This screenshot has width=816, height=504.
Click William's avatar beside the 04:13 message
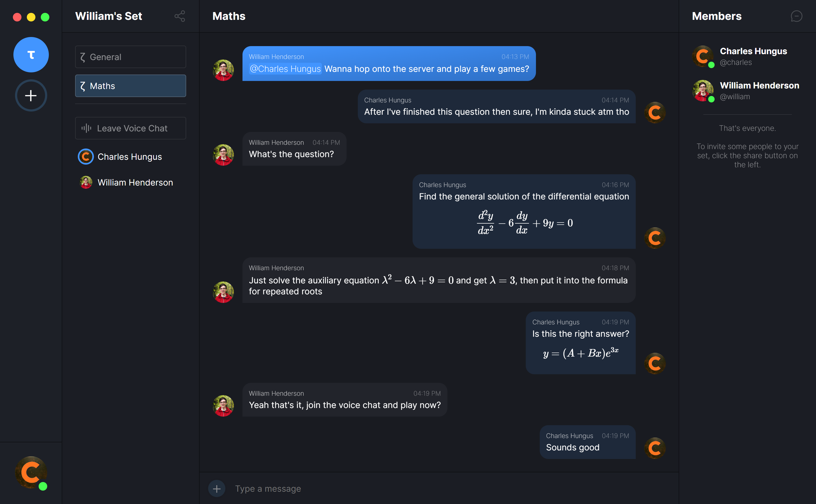point(223,70)
